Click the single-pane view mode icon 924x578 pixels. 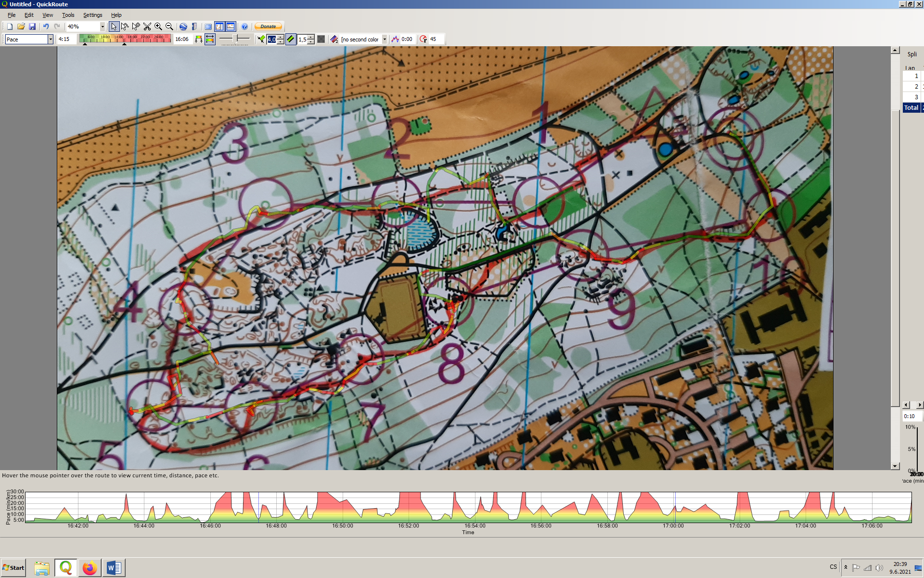point(208,26)
